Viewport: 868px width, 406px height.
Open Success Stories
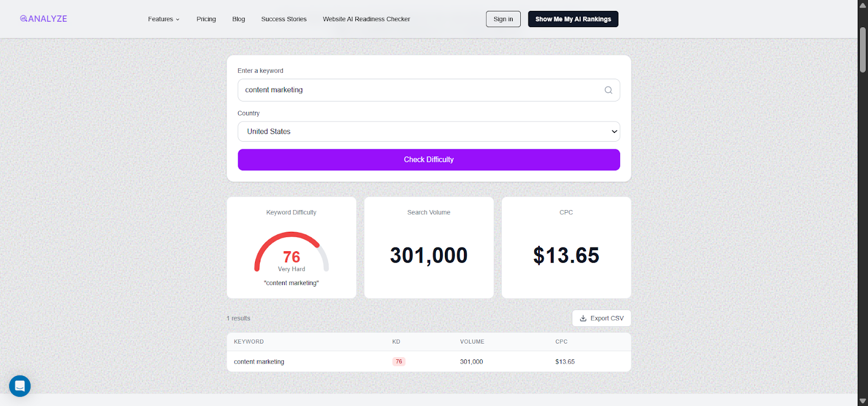[x=284, y=19]
